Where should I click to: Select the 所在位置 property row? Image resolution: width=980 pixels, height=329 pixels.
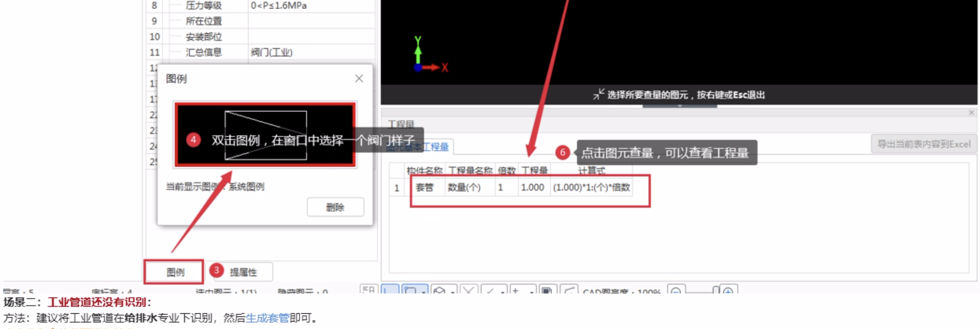pyautogui.click(x=261, y=21)
